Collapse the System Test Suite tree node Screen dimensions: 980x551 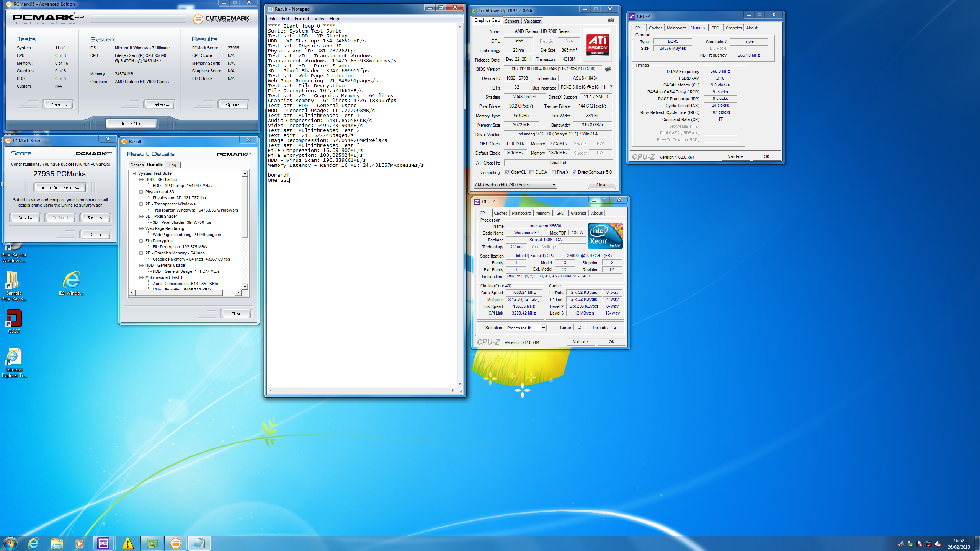(134, 173)
